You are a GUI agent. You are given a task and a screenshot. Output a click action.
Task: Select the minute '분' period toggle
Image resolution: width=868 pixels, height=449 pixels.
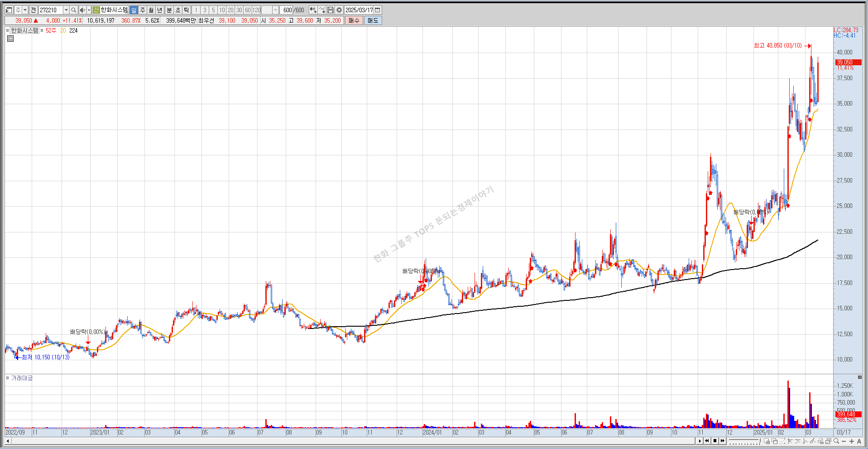[x=169, y=10]
